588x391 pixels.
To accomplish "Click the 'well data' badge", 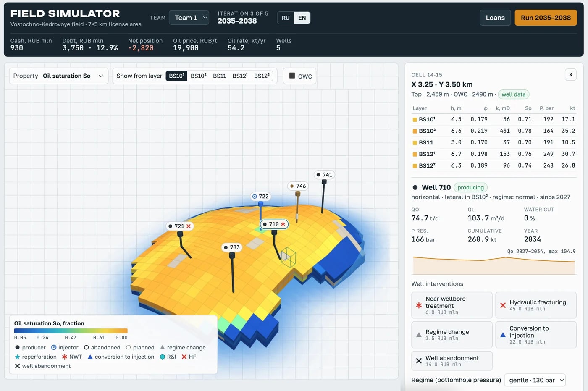I will (513, 94).
